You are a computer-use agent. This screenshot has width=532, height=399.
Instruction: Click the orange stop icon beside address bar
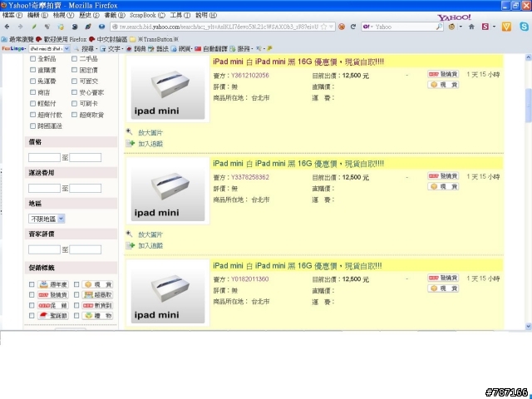[342, 27]
